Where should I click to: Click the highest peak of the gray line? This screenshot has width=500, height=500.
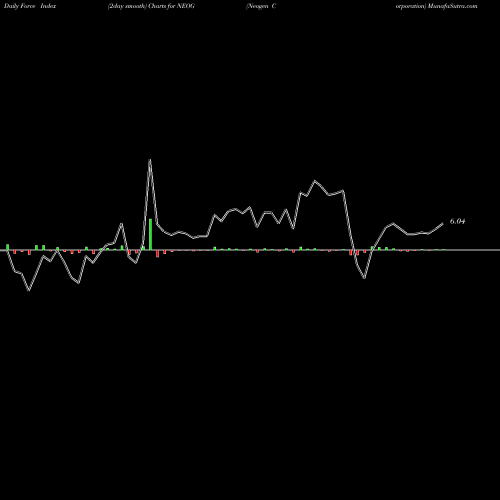(150, 160)
